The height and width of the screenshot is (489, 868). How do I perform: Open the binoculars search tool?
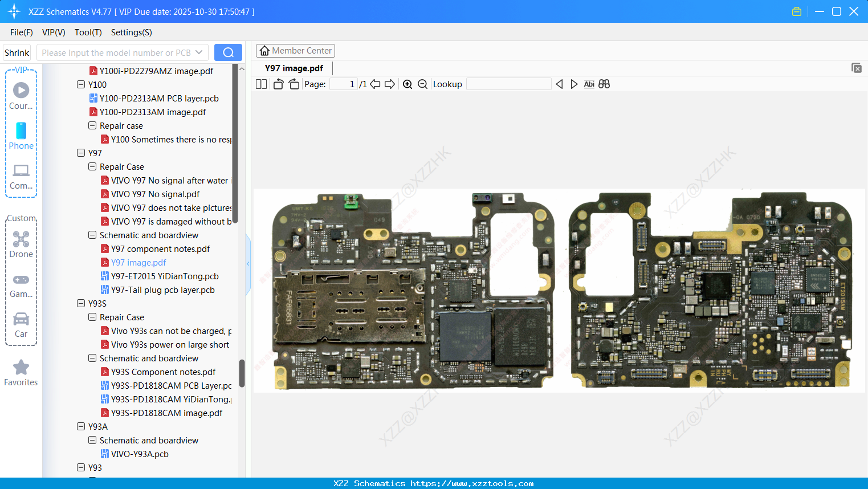[x=604, y=84]
